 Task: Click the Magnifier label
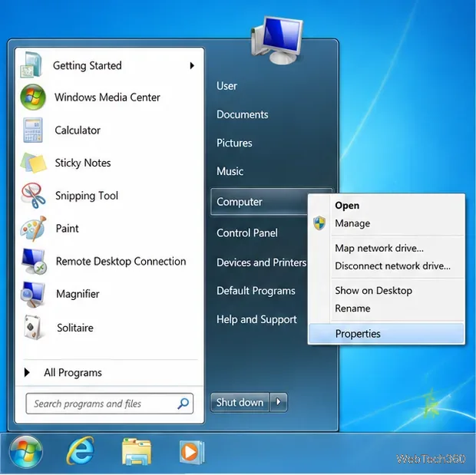pos(78,294)
